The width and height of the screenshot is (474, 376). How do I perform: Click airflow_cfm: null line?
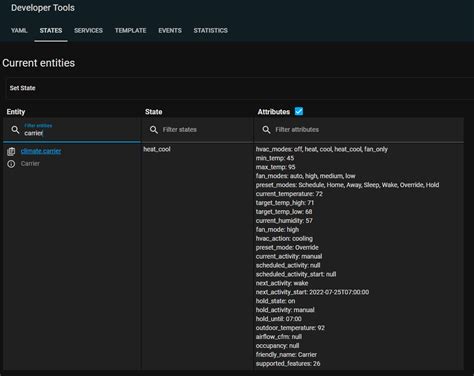279,337
